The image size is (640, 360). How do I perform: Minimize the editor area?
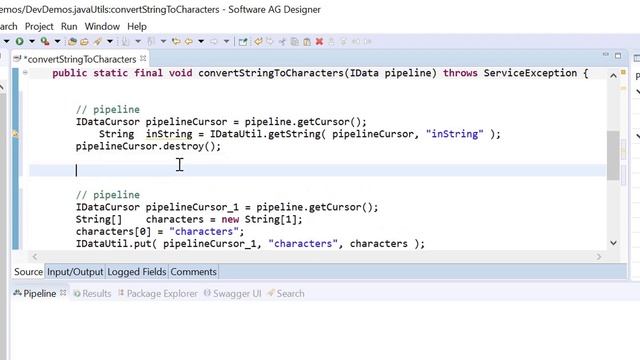(606, 55)
